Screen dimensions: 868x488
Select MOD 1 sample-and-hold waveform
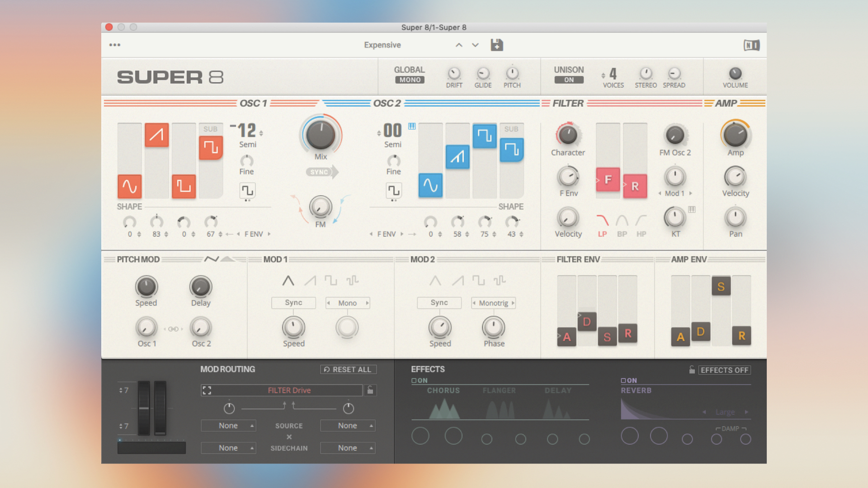pos(352,281)
